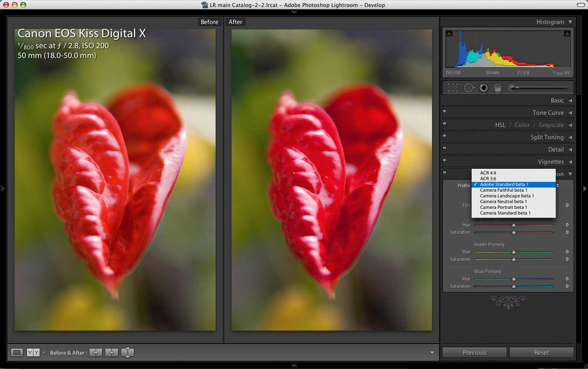Show the left panel group

click(x=3, y=188)
